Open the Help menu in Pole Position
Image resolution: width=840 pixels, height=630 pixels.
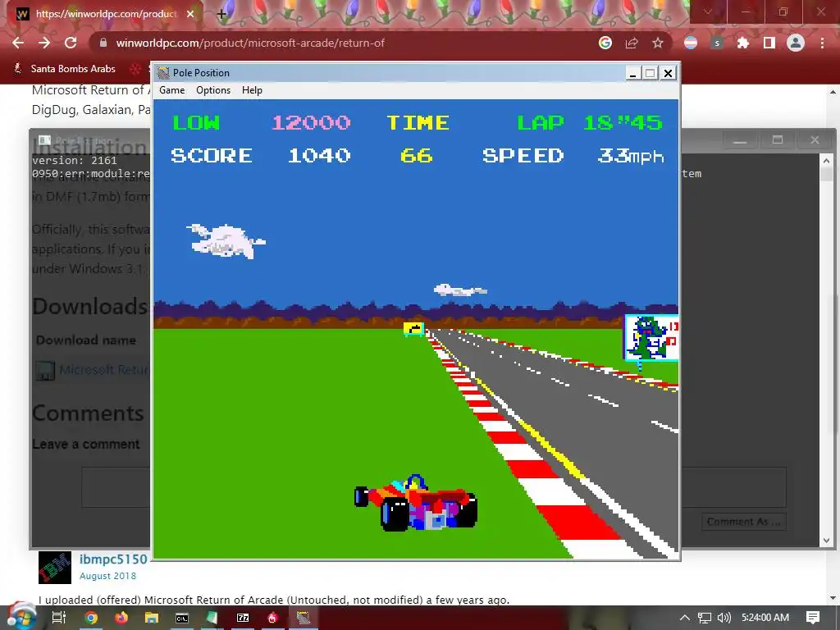[252, 90]
